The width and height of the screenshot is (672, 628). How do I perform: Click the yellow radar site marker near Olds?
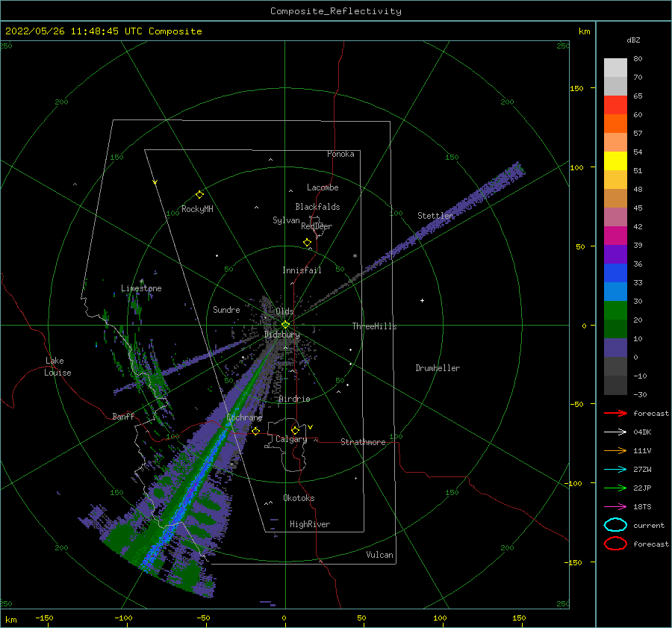[285, 325]
